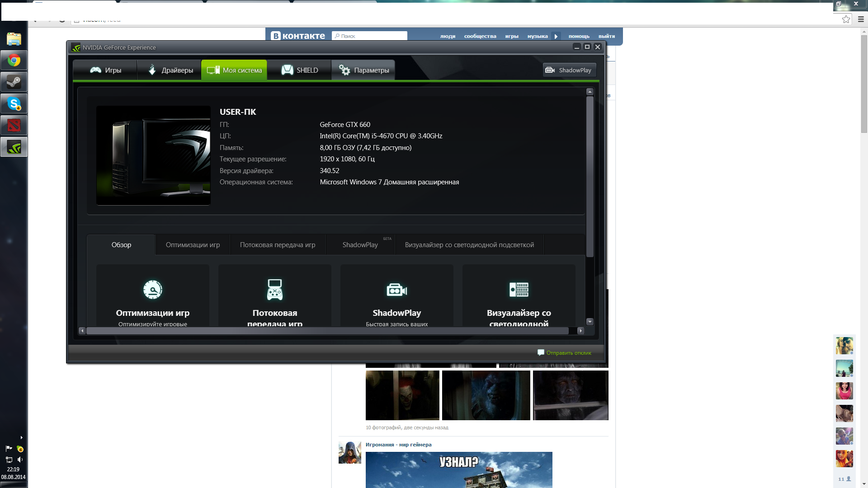Open сообщества link in VK header

480,37
